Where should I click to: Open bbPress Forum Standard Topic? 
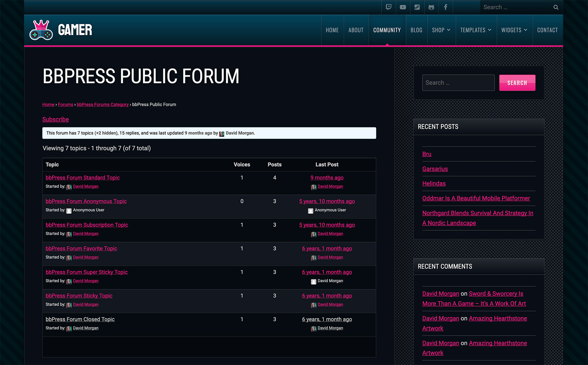(83, 177)
